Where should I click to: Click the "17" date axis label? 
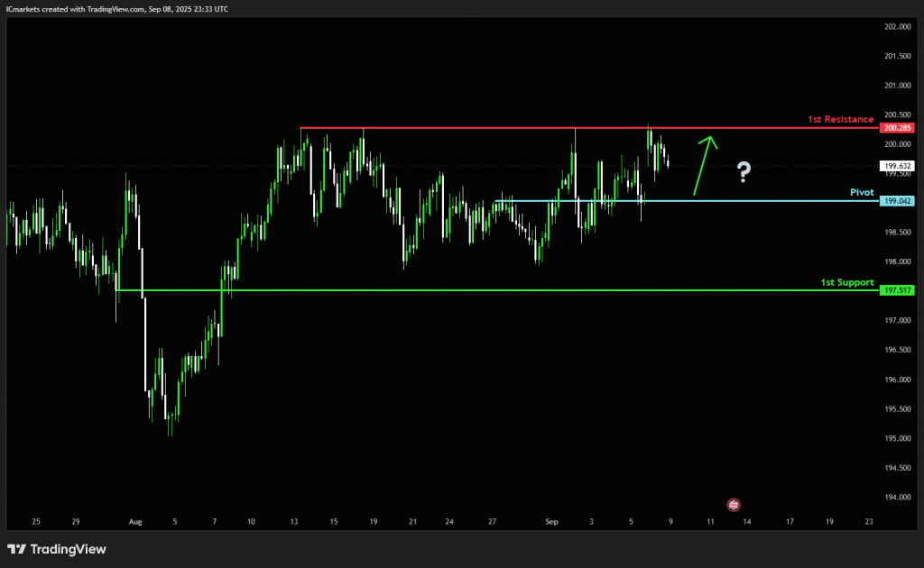click(x=790, y=521)
